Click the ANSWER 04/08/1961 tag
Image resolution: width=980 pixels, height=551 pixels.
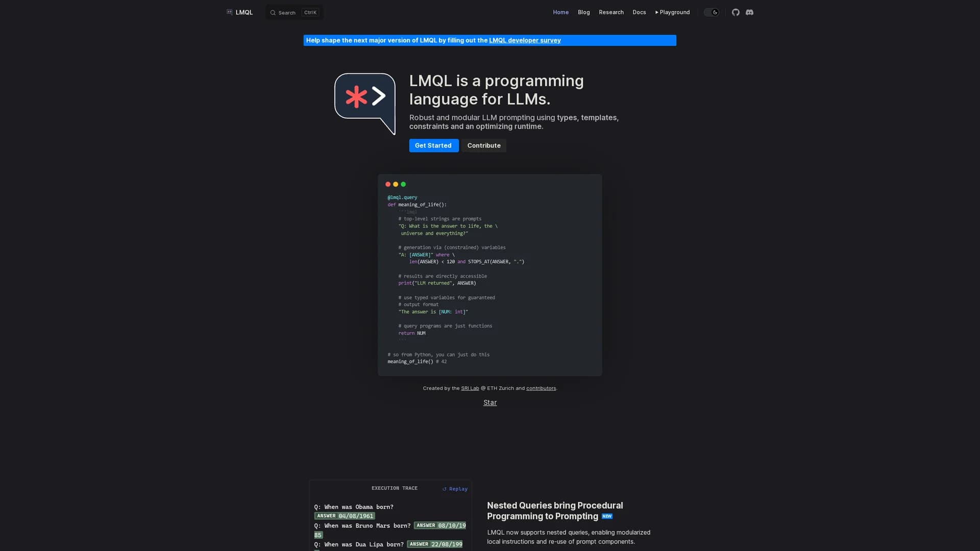pos(345,516)
